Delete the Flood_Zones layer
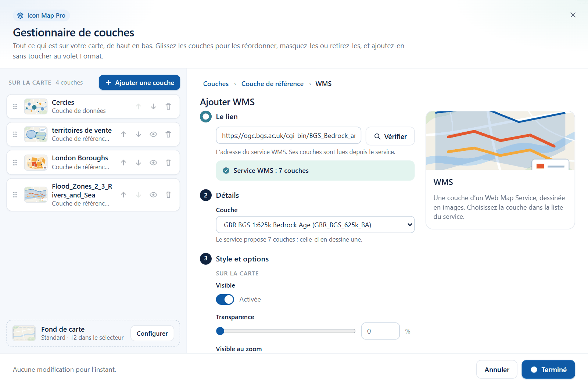 click(x=168, y=195)
